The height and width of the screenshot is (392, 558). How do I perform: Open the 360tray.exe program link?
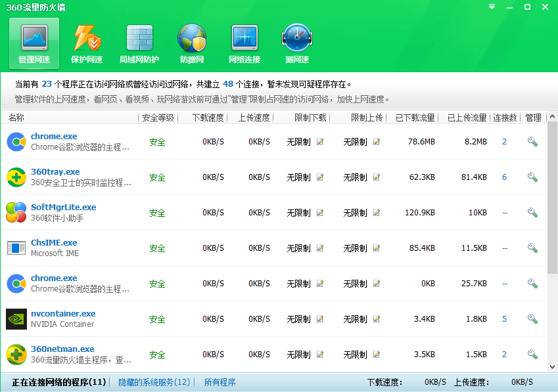[x=55, y=172]
